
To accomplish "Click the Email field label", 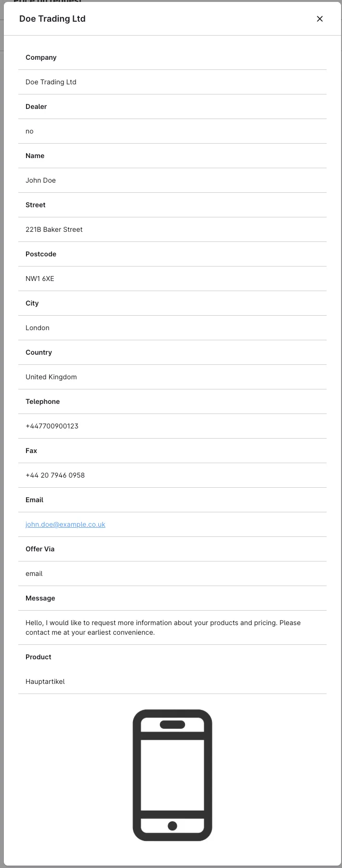I will point(35,500).
